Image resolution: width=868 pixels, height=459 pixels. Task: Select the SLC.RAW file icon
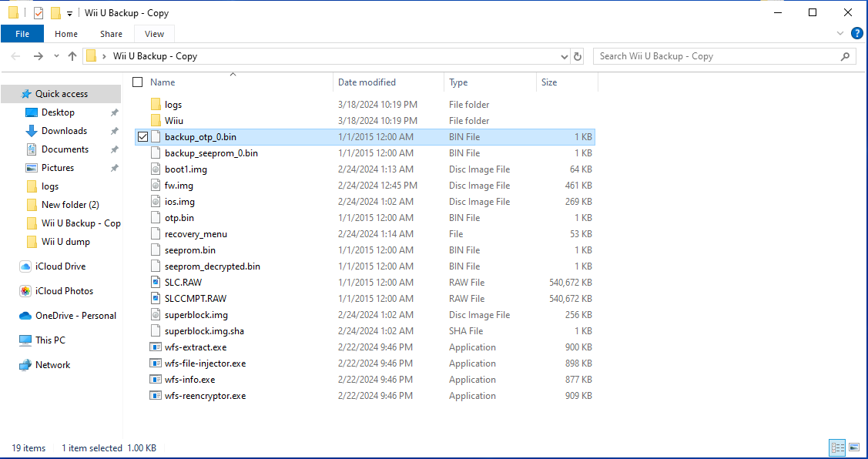coord(156,283)
